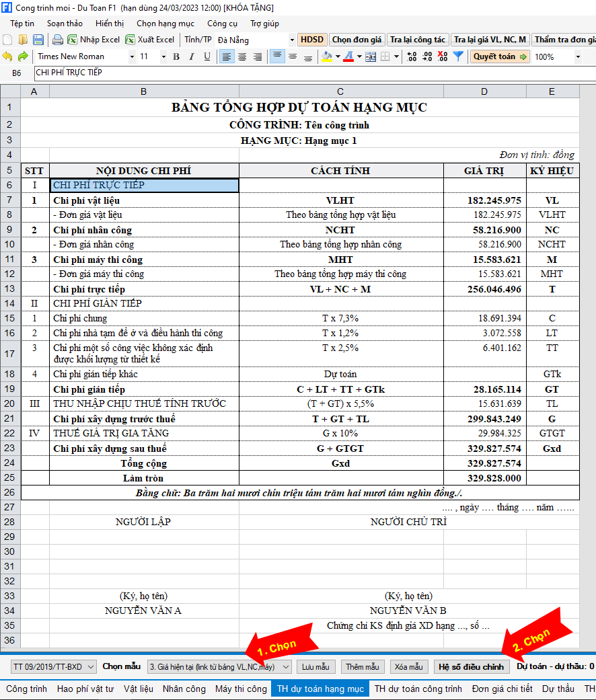Switch to the Dự thầu tab
Image resolution: width=596 pixels, height=700 pixels.
point(558,689)
